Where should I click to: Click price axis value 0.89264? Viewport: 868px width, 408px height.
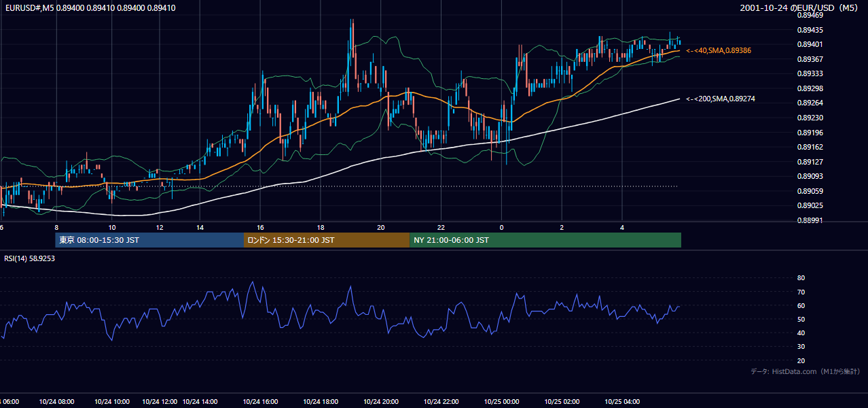pyautogui.click(x=812, y=103)
